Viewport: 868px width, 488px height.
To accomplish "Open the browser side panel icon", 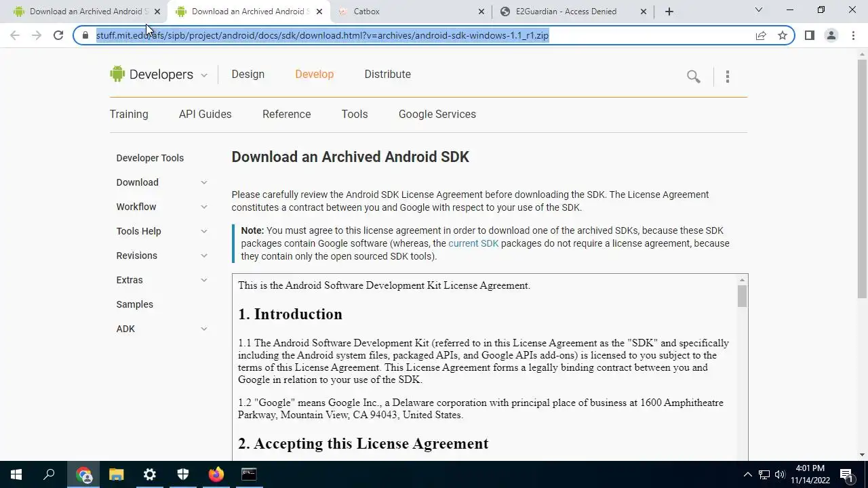I will click(810, 35).
